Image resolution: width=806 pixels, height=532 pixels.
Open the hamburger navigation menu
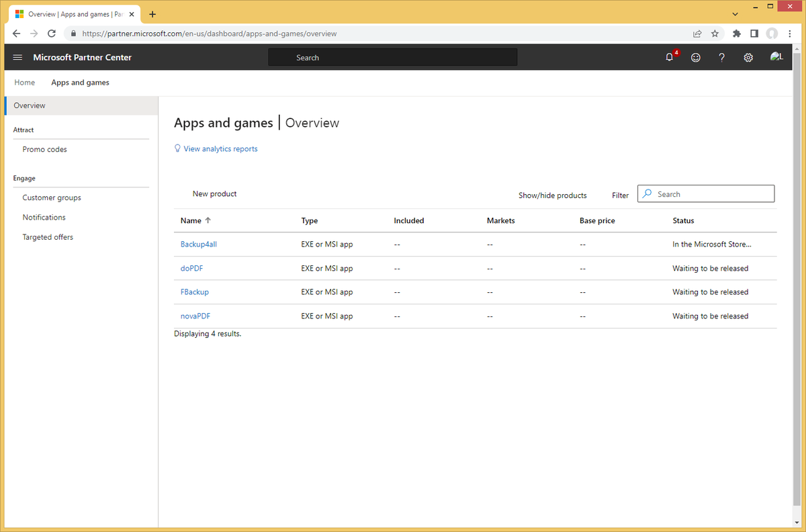[17, 58]
